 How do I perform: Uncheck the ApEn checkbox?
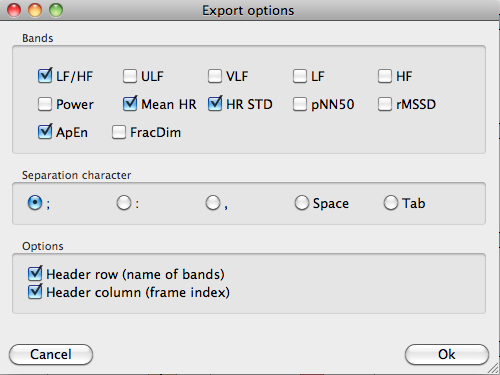click(45, 132)
